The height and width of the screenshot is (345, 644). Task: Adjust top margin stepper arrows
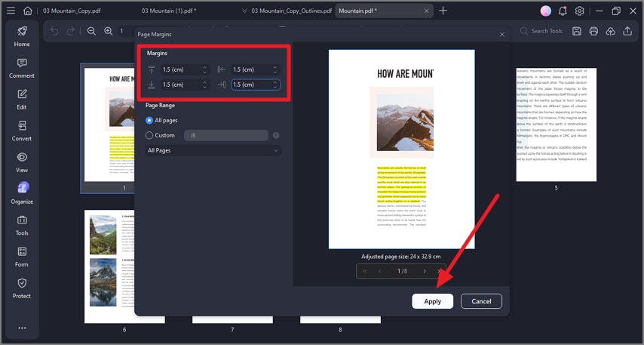204,70
